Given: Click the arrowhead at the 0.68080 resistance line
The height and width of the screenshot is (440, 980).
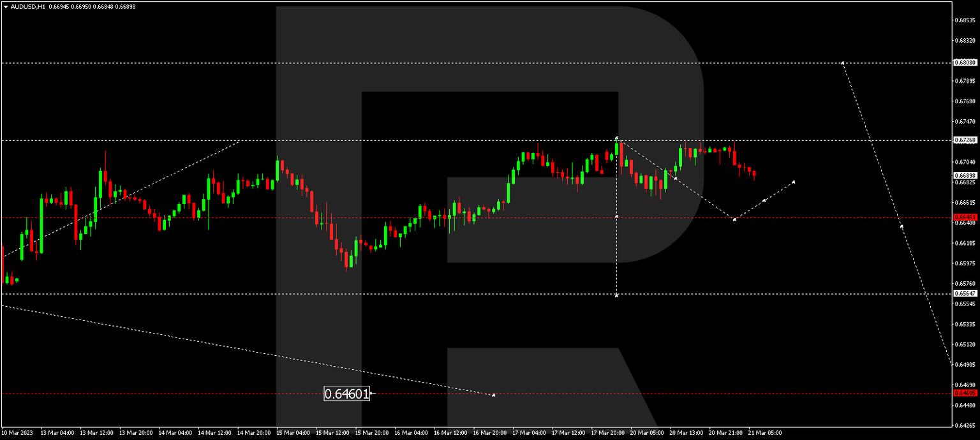Looking at the screenshot, I should (x=843, y=62).
